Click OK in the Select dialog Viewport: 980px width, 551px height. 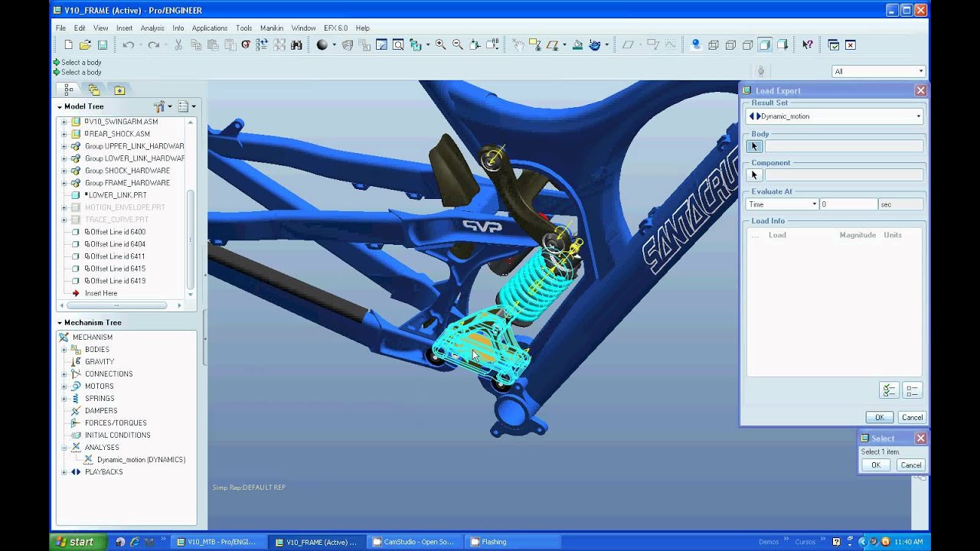(x=876, y=465)
